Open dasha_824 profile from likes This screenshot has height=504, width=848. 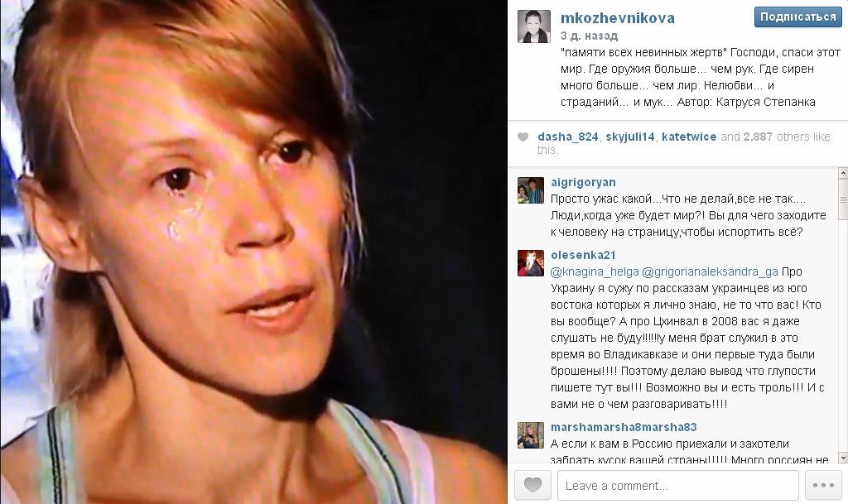tap(567, 137)
